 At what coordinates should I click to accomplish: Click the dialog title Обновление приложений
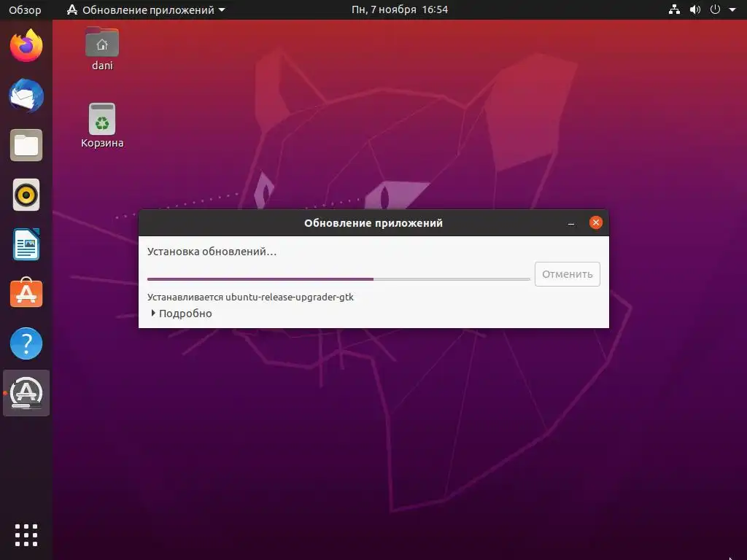pyautogui.click(x=373, y=223)
